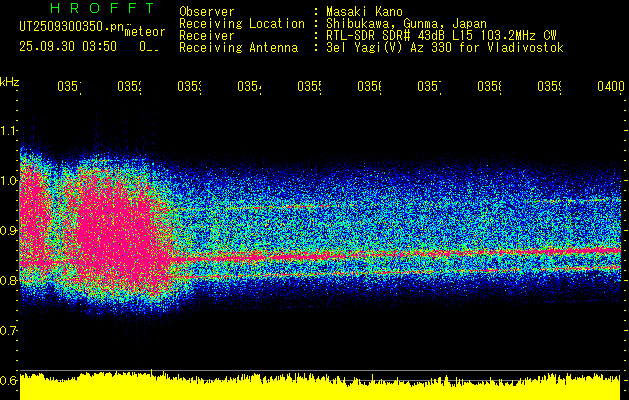Click the 'Observer' field label
This screenshot has height=400, width=629.
coord(207,12)
